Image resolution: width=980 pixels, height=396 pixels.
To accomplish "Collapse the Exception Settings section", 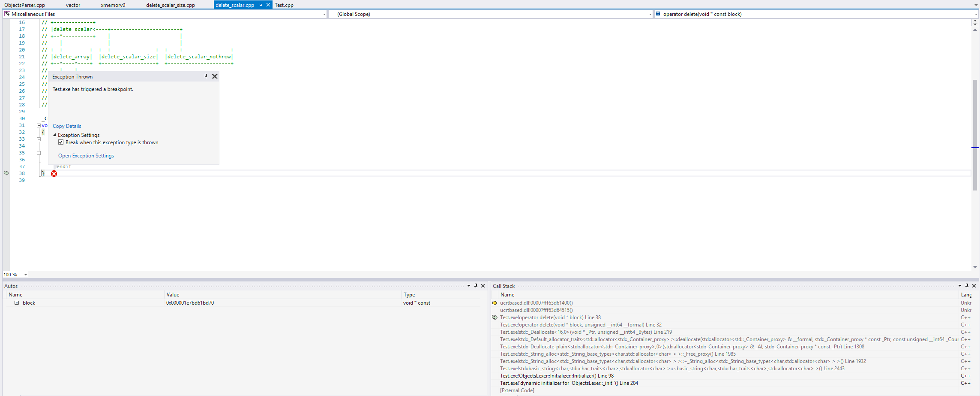I will click(x=55, y=135).
